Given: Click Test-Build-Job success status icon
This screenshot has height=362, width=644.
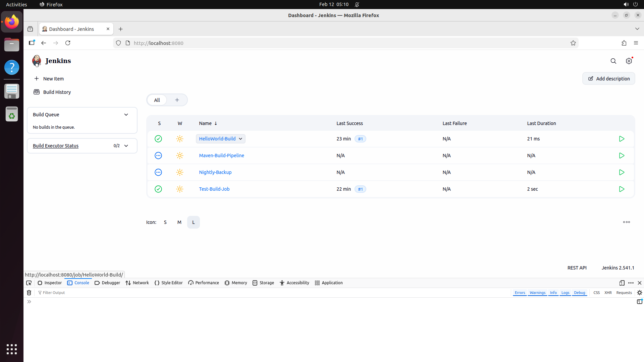Looking at the screenshot, I should tap(158, 189).
